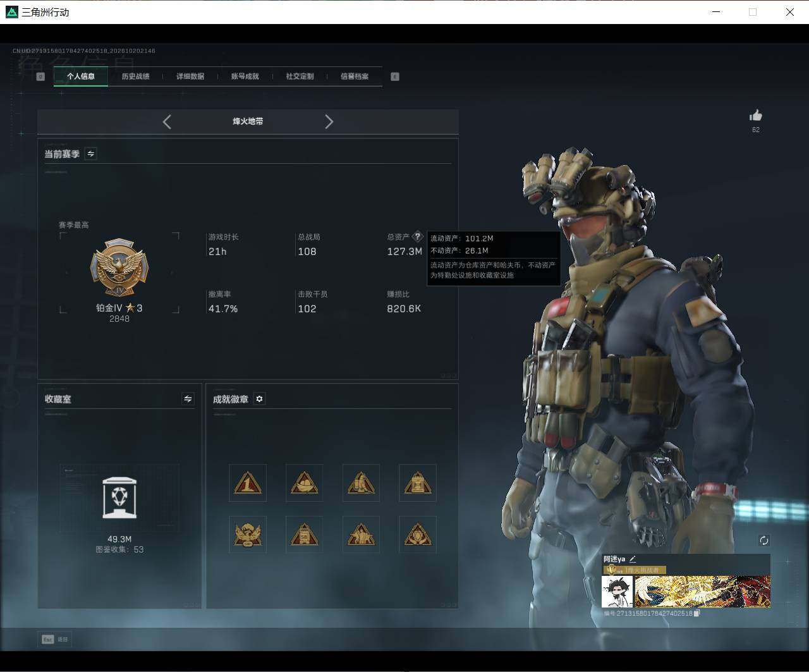Select the 社交定制 tab
The width and height of the screenshot is (809, 672).
(300, 76)
